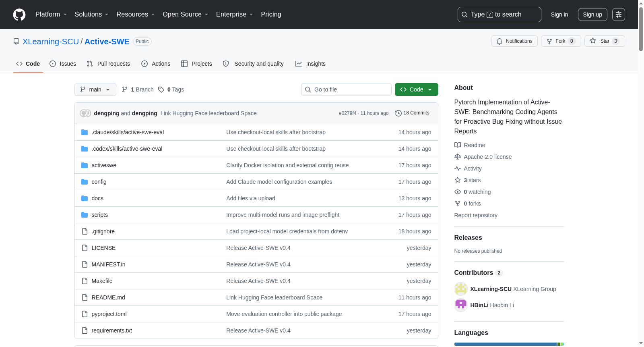Click the commit history clock icon

coord(398,113)
